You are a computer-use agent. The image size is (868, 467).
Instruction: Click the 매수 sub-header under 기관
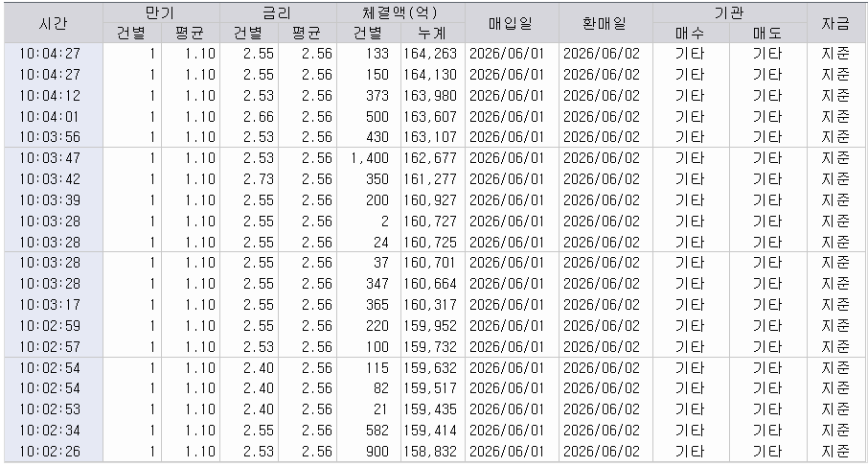coord(691,34)
